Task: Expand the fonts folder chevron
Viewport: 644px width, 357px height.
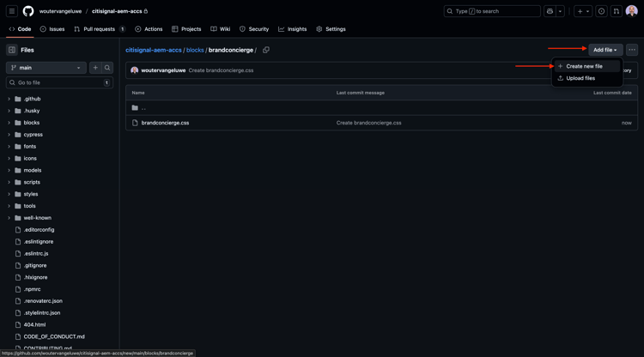Action: coord(9,147)
